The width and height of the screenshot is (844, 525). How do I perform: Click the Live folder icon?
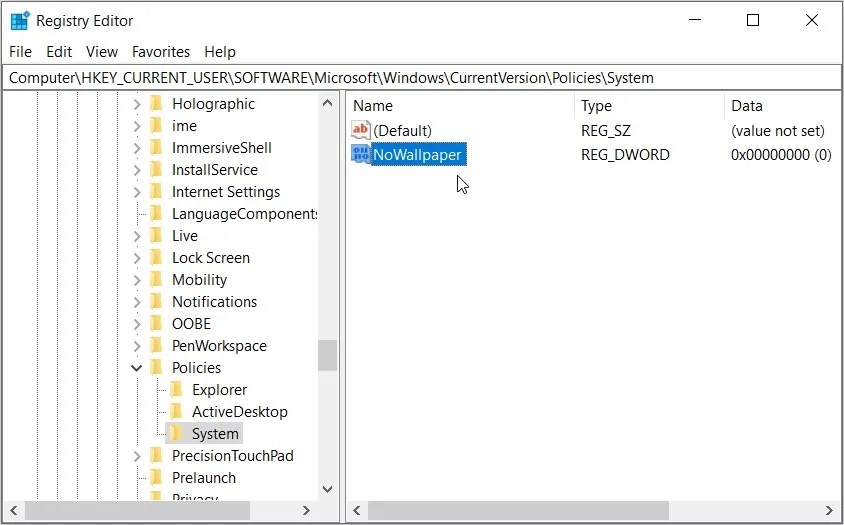156,235
